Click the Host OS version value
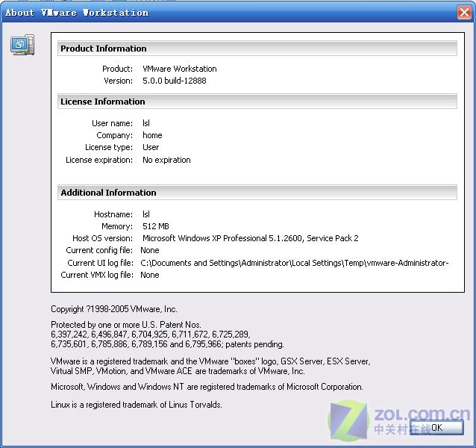Viewport: 476px width, 448px height. click(x=251, y=238)
